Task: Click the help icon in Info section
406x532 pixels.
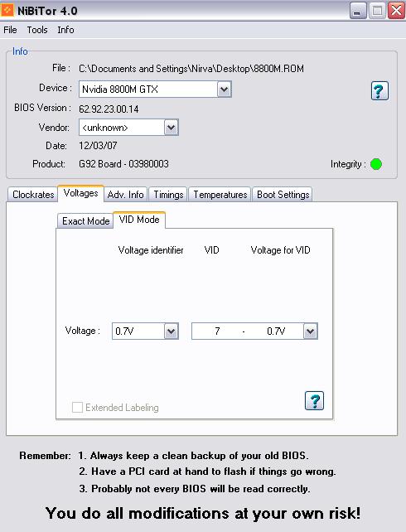Action: pyautogui.click(x=379, y=90)
